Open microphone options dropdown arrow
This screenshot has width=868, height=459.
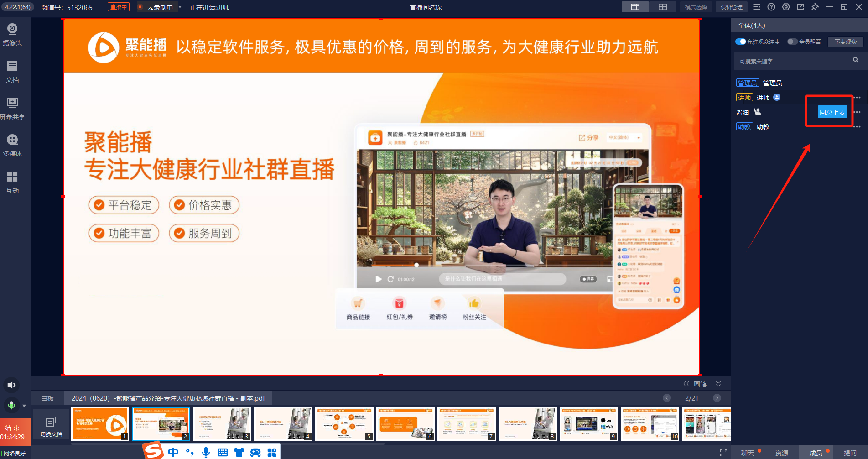[24, 406]
